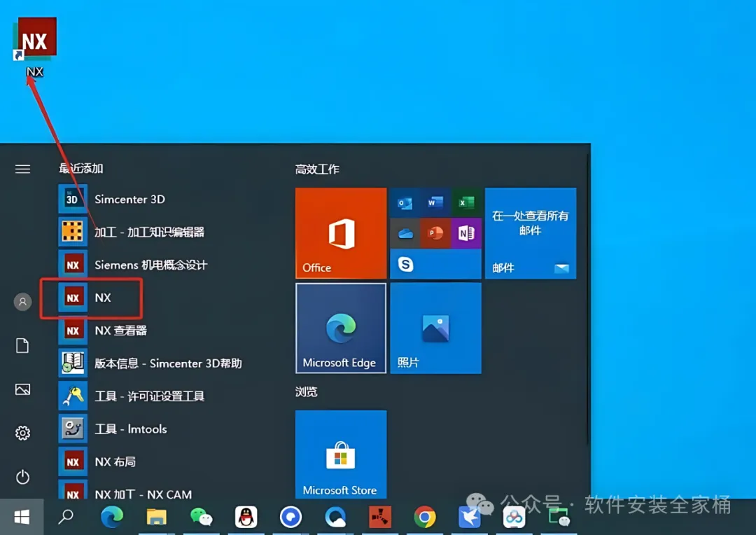Open the PowerPoint mini tile
Screen dimensions: 756x535
point(435,233)
